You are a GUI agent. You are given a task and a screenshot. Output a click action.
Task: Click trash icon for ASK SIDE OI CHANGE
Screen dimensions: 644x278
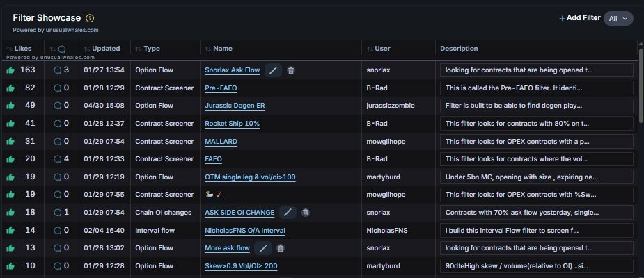point(306,213)
